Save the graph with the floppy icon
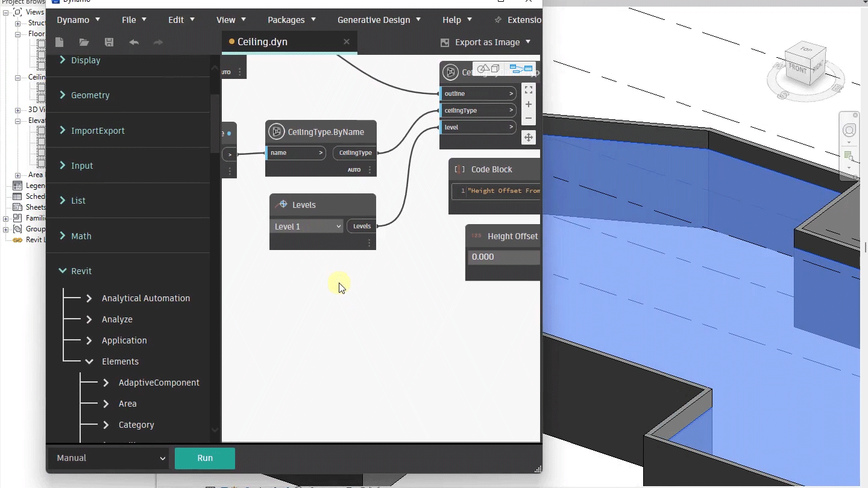This screenshot has width=868, height=488. (109, 42)
